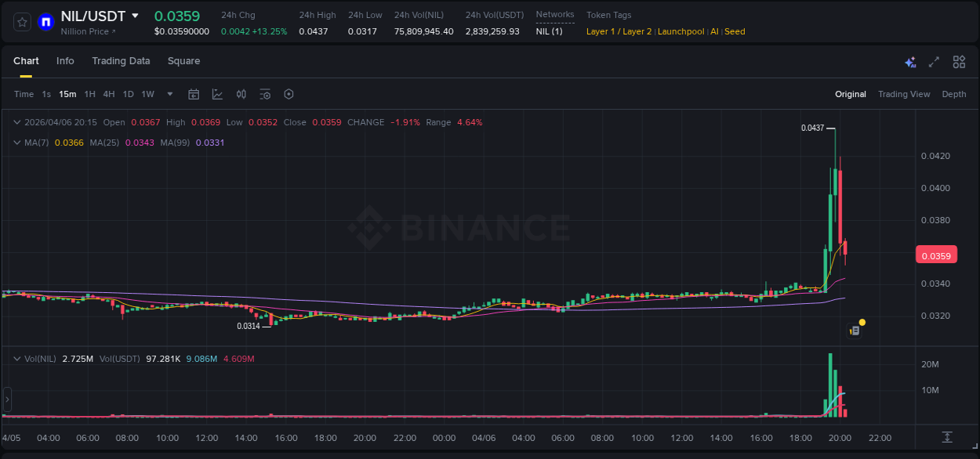
Task: Click the CHANGE -1.91% value
Action: 405,122
